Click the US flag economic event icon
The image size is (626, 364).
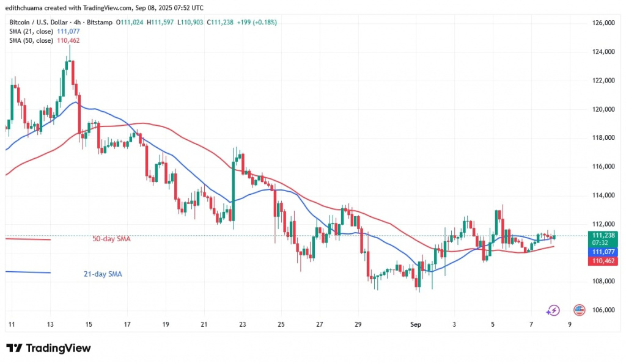tap(578, 310)
